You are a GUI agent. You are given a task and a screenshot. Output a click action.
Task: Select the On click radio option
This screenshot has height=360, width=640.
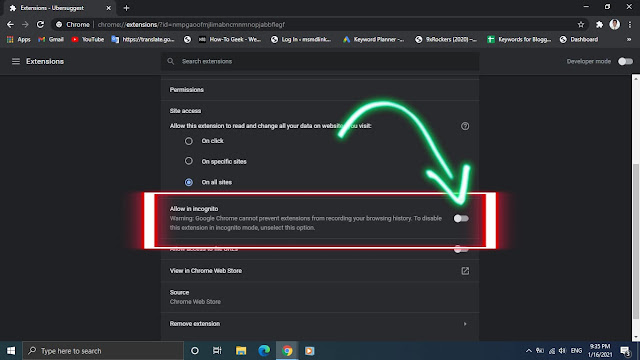pos(189,141)
